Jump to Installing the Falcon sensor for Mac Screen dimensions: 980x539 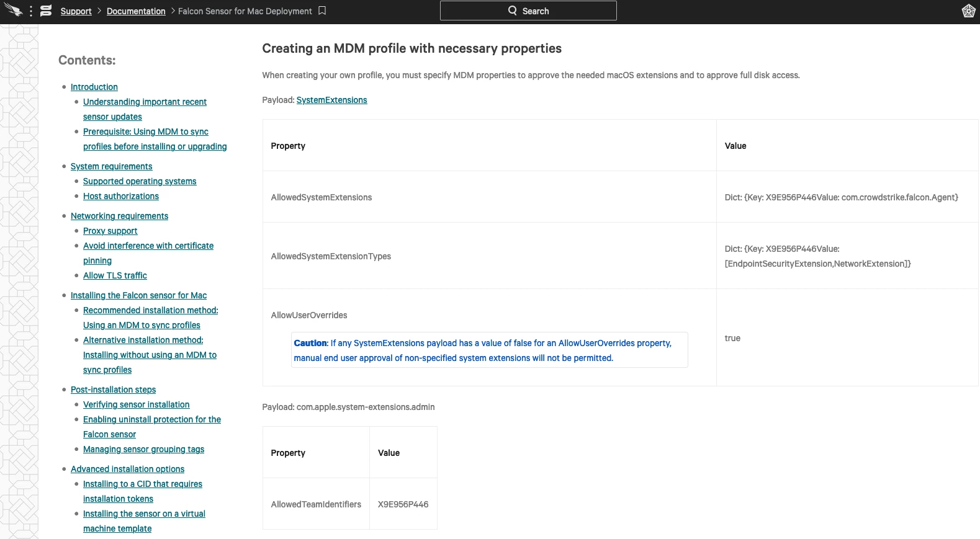(x=138, y=295)
